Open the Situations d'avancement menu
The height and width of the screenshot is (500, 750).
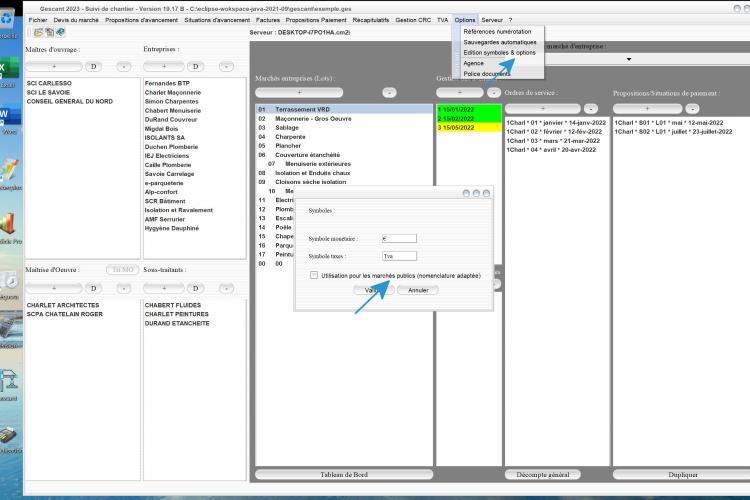[217, 20]
